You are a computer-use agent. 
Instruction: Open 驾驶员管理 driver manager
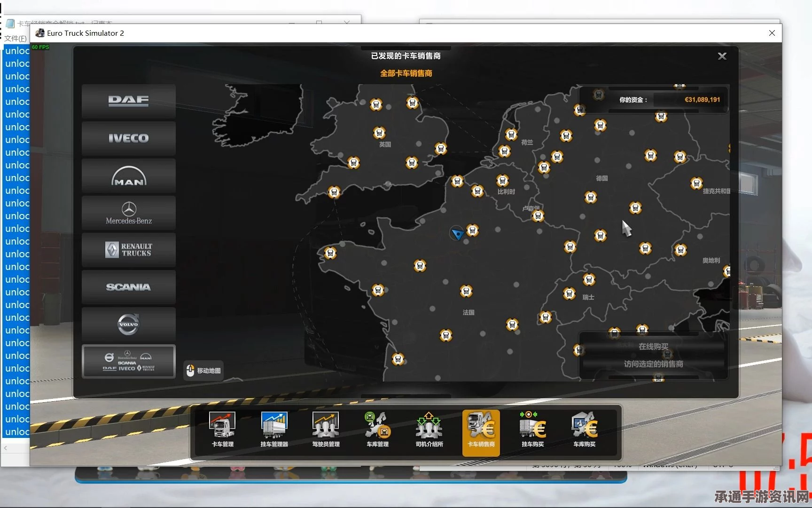[326, 430]
